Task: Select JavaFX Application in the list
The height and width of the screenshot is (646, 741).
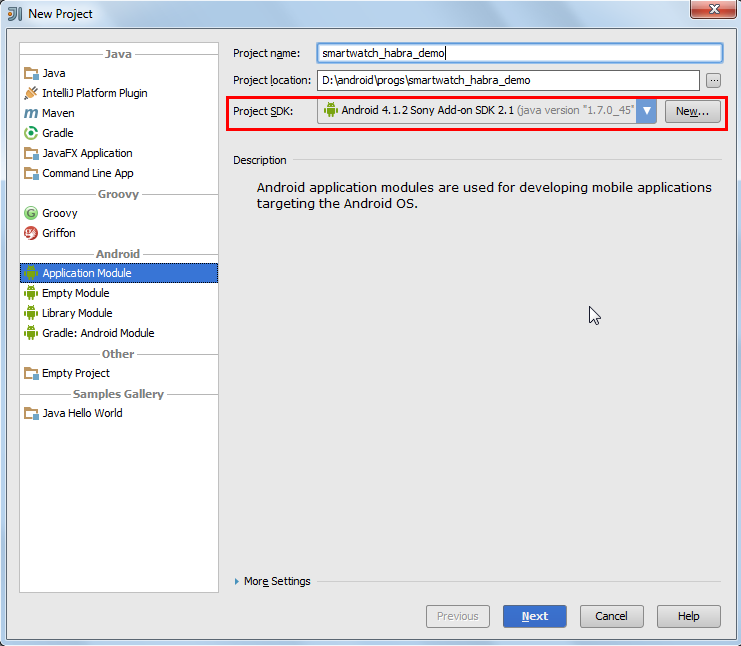Action: tap(119, 153)
